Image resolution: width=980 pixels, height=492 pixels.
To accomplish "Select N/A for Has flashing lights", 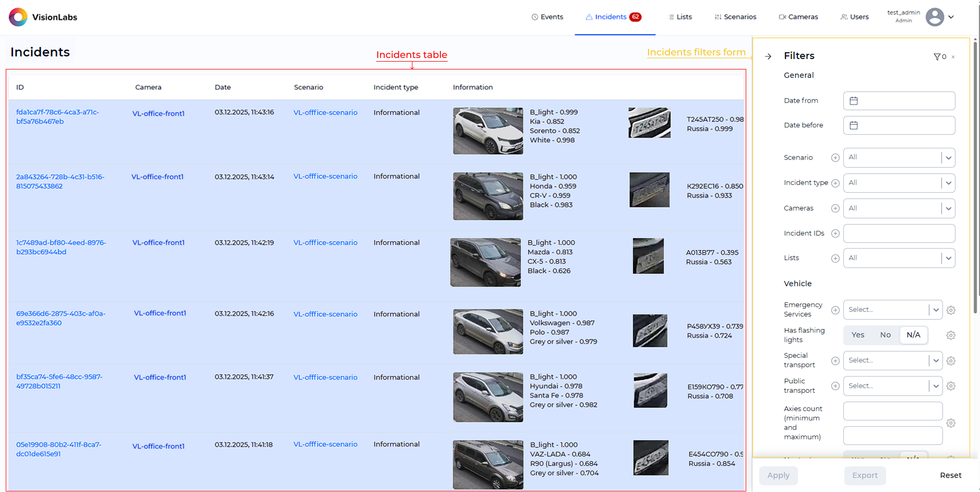I will 913,335.
